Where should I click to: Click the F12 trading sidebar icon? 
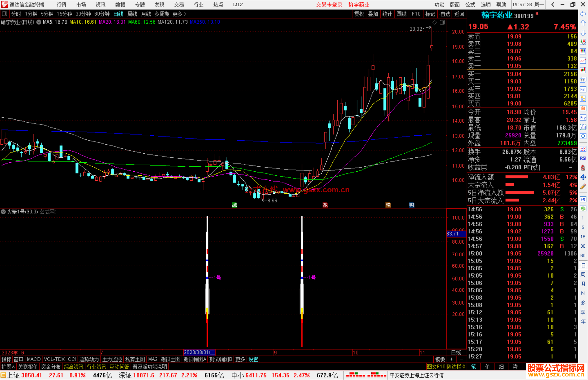tap(583, 118)
